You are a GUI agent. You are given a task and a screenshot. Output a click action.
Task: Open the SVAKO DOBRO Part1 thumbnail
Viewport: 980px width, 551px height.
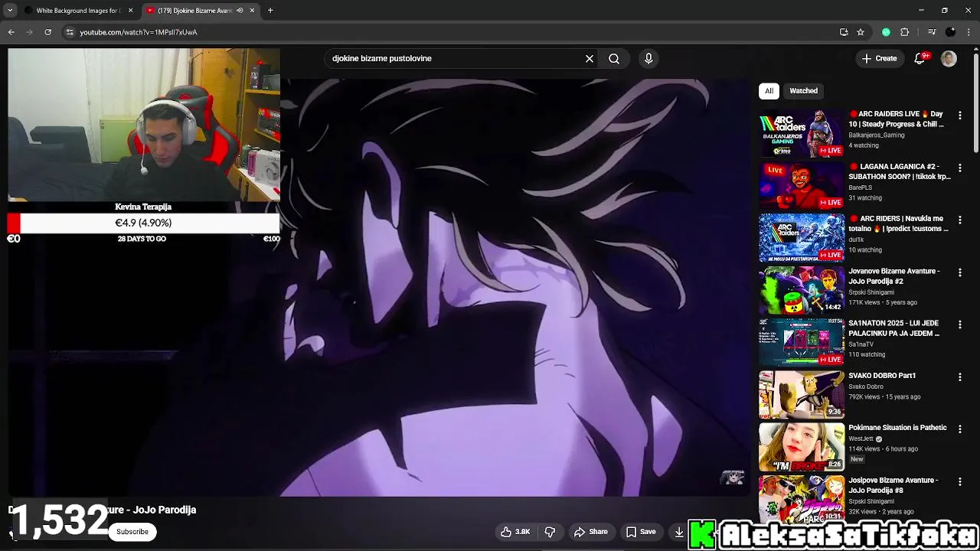point(802,395)
